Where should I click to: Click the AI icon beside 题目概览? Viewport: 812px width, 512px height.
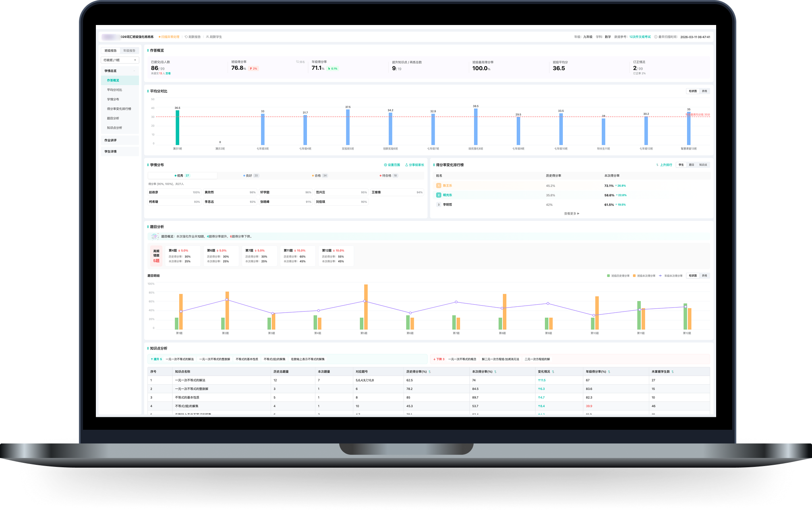click(x=155, y=236)
